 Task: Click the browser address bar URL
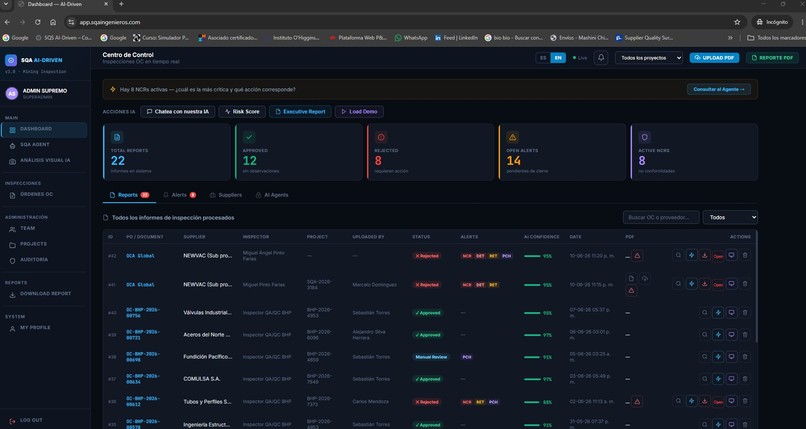(x=110, y=22)
